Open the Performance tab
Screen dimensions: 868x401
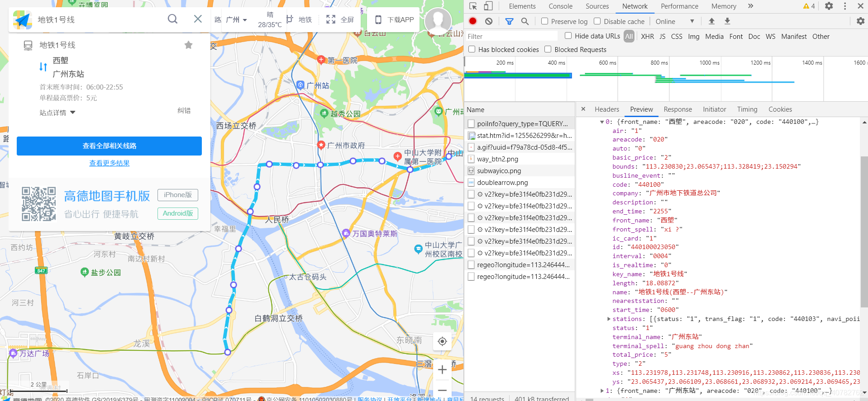(x=679, y=6)
